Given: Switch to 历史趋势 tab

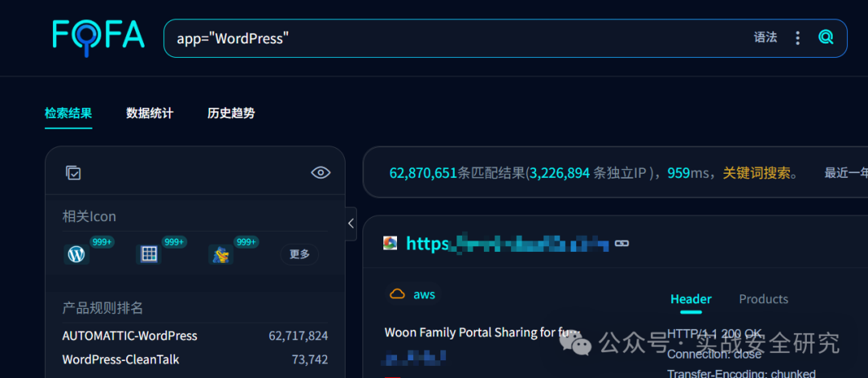Looking at the screenshot, I should 231,113.
